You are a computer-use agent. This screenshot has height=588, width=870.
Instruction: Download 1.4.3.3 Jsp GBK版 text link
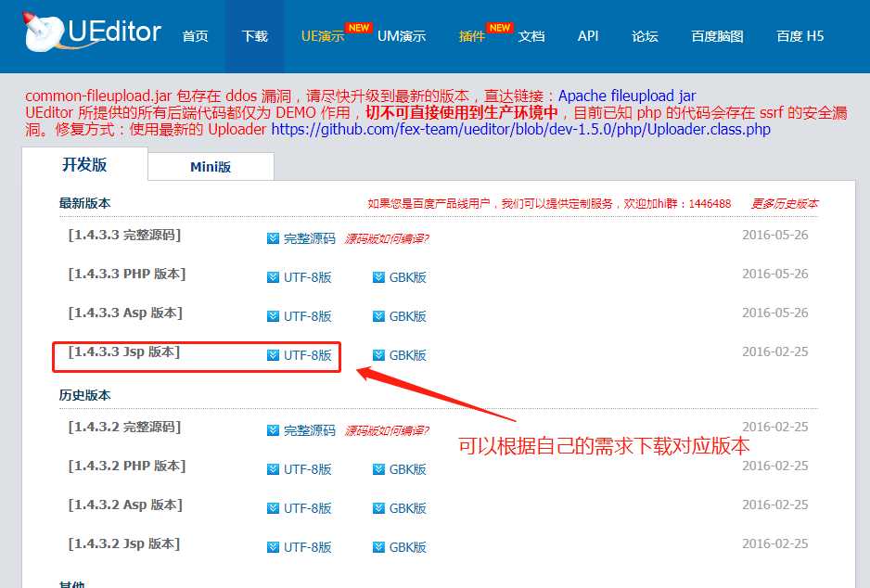click(x=407, y=355)
